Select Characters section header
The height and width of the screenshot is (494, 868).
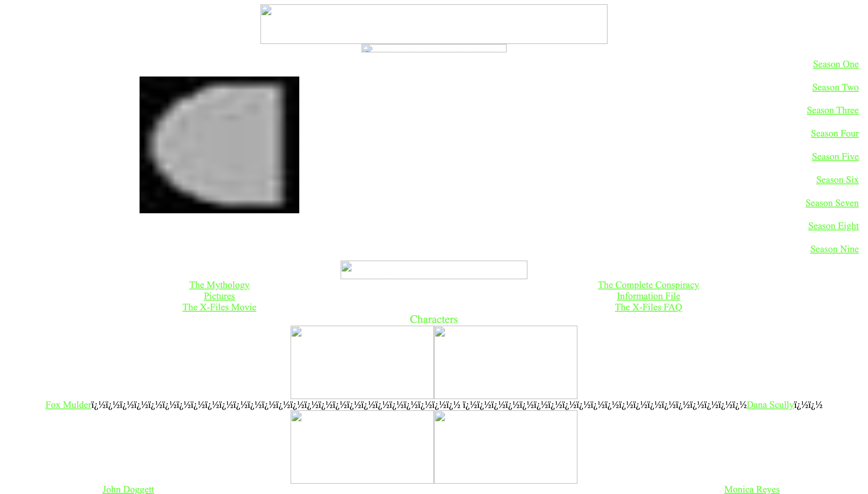(x=434, y=319)
